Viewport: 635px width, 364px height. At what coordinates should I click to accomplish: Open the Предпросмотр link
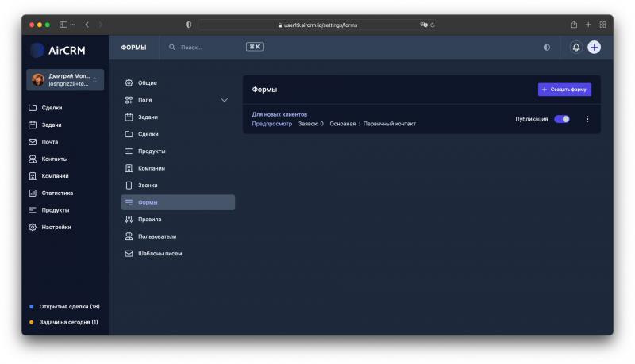tap(272, 124)
